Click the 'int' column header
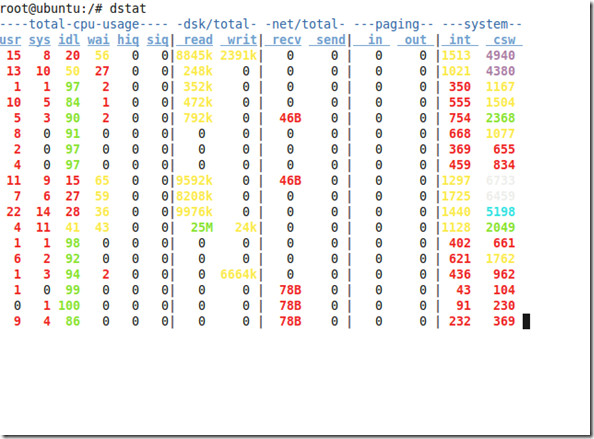The height and width of the screenshot is (439, 594). (x=460, y=40)
